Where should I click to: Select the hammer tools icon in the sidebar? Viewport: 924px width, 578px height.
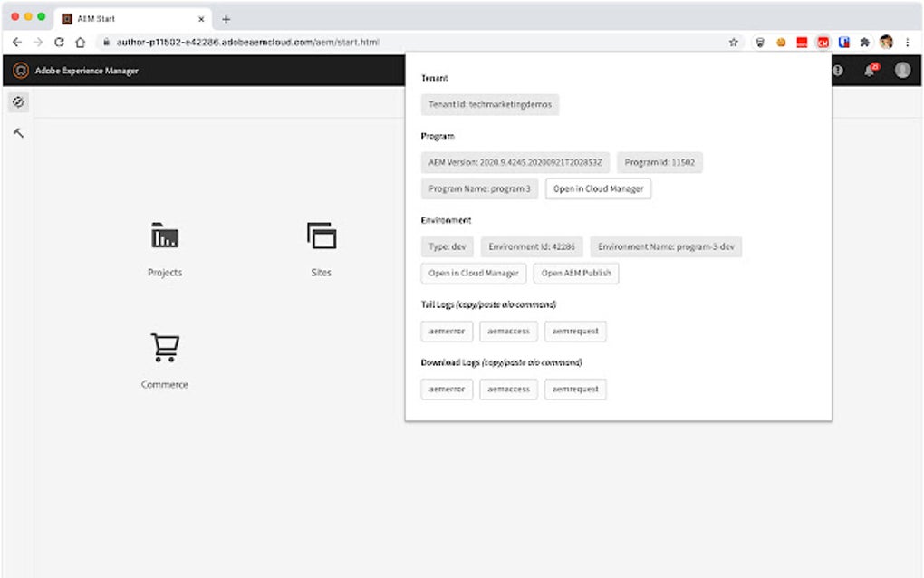[x=18, y=132]
